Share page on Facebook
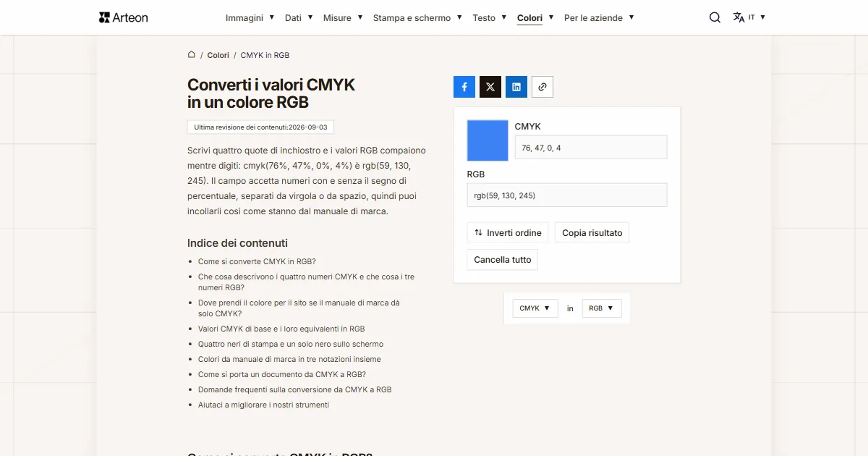This screenshot has width=868, height=456. tap(464, 87)
